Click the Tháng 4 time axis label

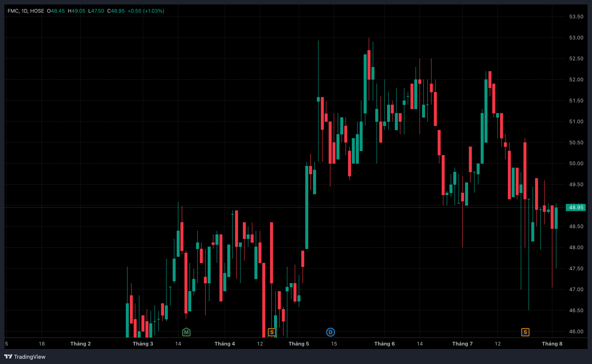point(225,343)
